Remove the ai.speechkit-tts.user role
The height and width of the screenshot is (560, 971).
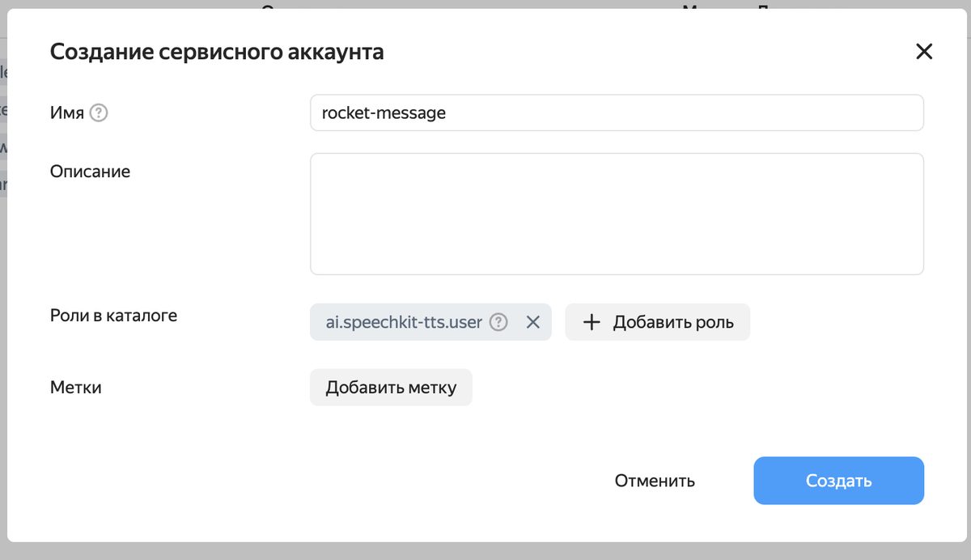pyautogui.click(x=532, y=322)
